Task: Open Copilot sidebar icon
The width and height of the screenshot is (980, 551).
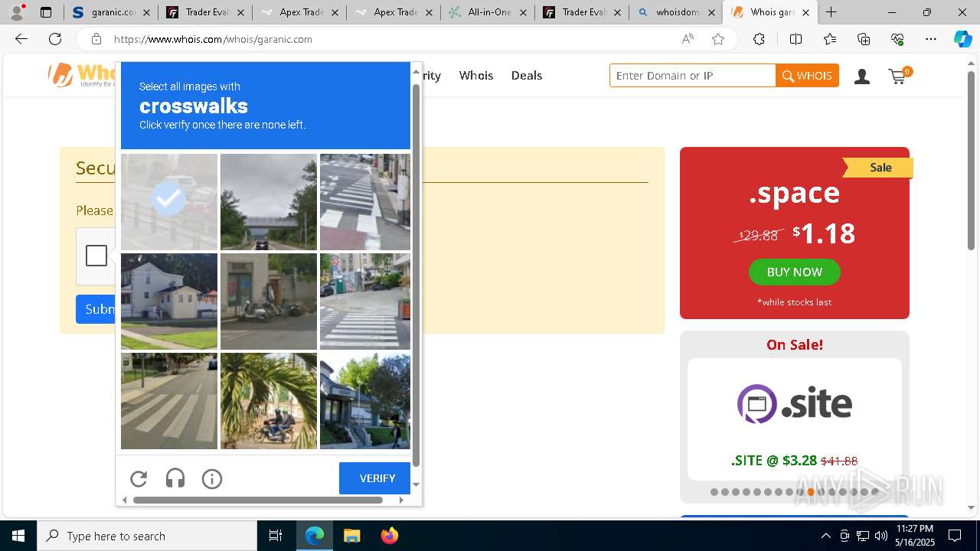Action: coord(963,39)
